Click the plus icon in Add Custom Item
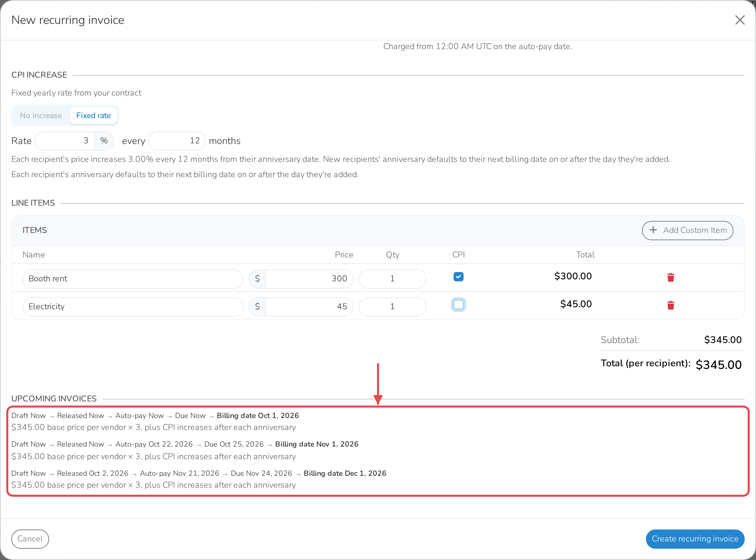The width and height of the screenshot is (756, 560). [x=653, y=230]
